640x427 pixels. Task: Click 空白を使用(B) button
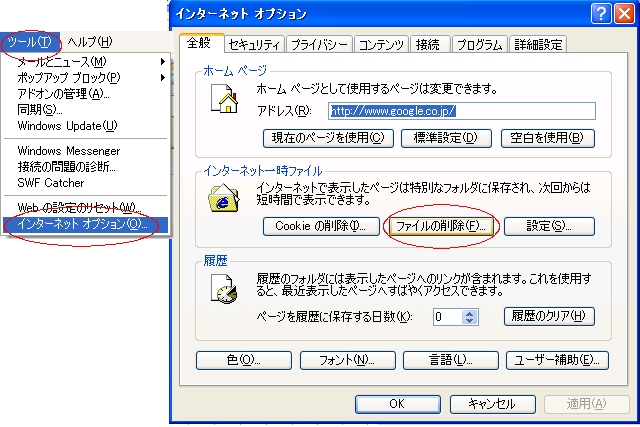[x=548, y=138]
